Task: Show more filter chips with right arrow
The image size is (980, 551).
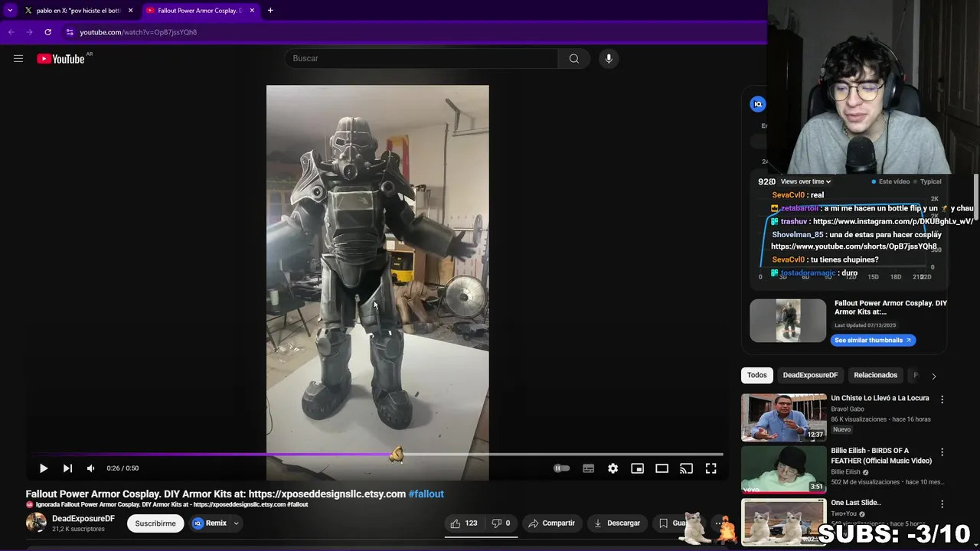Action: pyautogui.click(x=933, y=376)
